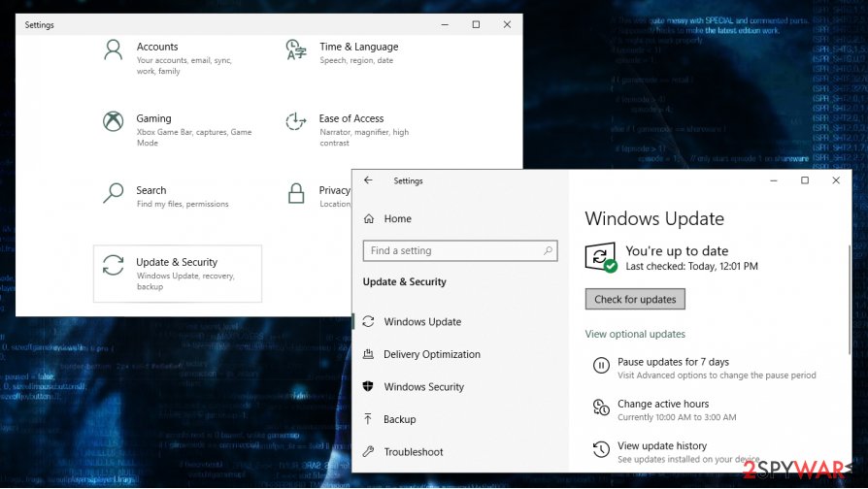Click the Home house icon
This screenshot has width=868, height=489.
(x=369, y=218)
